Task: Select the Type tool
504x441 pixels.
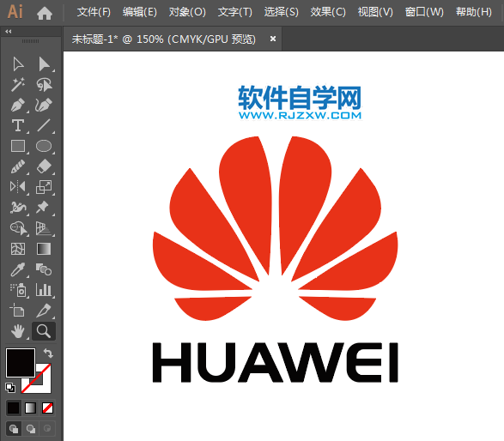Action: (x=18, y=125)
